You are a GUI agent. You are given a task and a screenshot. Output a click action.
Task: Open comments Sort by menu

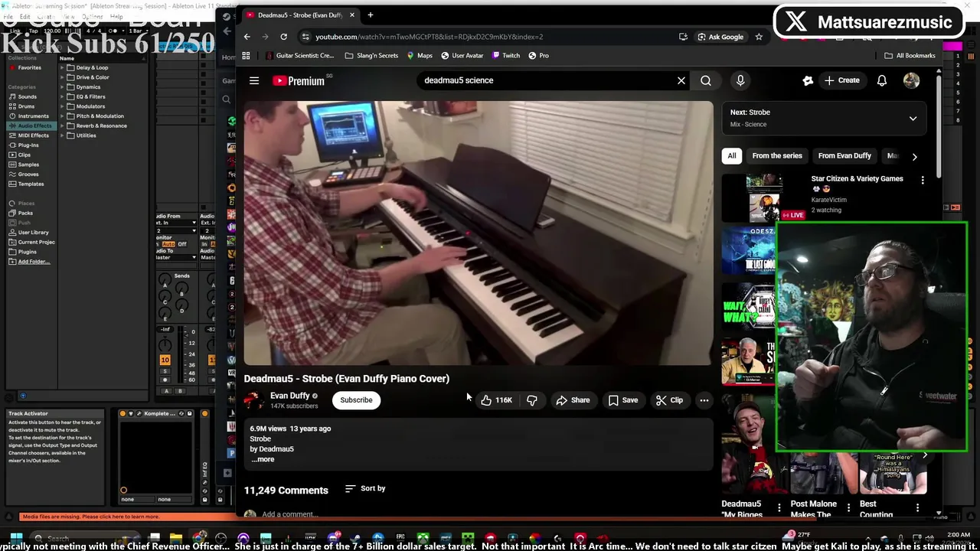[365, 488]
